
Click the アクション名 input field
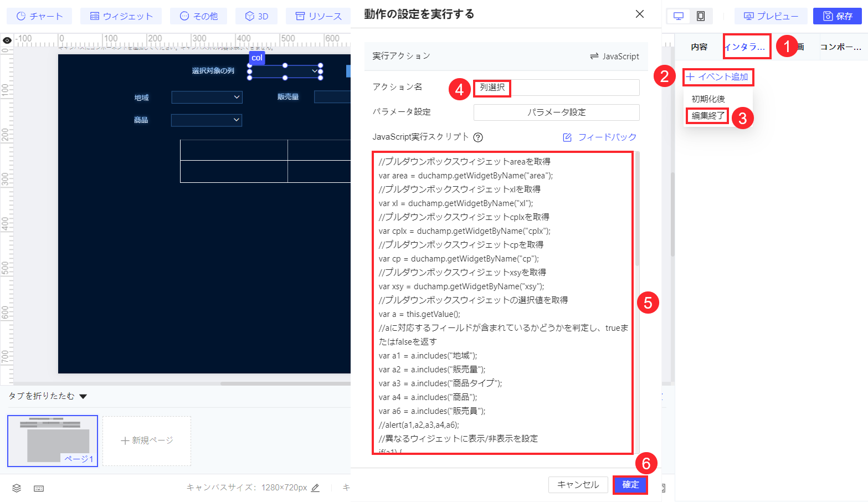(556, 88)
